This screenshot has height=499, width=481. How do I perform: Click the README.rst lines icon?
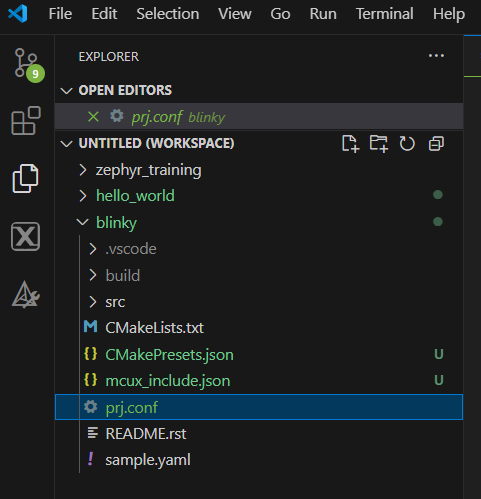coord(92,433)
